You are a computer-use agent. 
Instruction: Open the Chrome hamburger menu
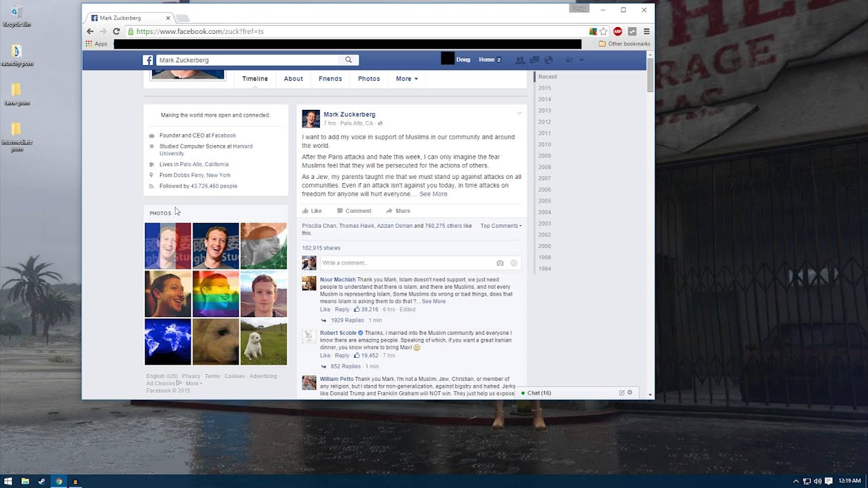coord(646,31)
